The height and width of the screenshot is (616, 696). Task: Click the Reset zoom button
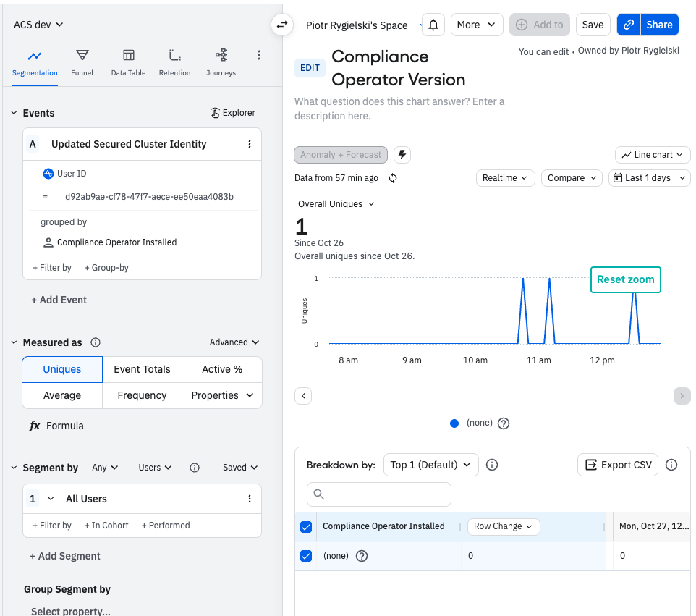pos(625,279)
